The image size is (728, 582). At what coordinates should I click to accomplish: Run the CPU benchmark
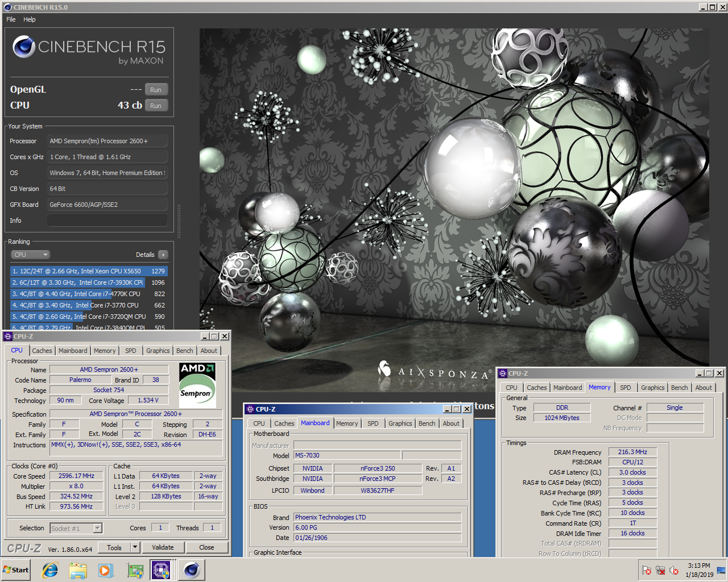156,106
